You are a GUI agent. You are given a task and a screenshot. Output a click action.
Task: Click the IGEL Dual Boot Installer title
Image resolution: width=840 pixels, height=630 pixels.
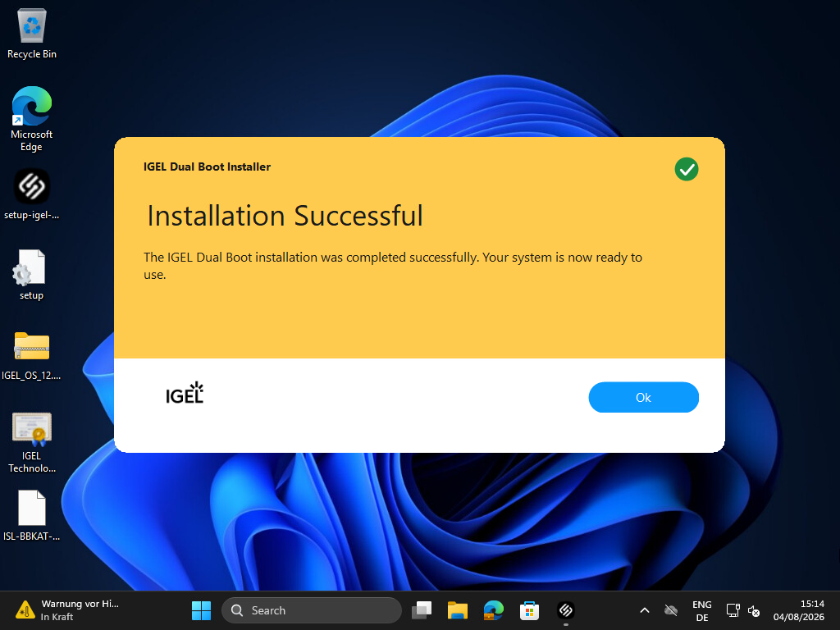(207, 167)
